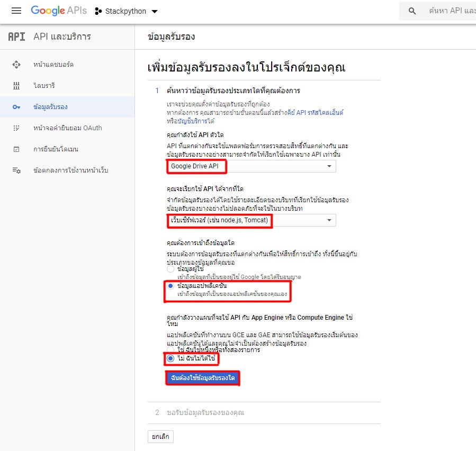Click the search magnifier icon

pyautogui.click(x=412, y=11)
